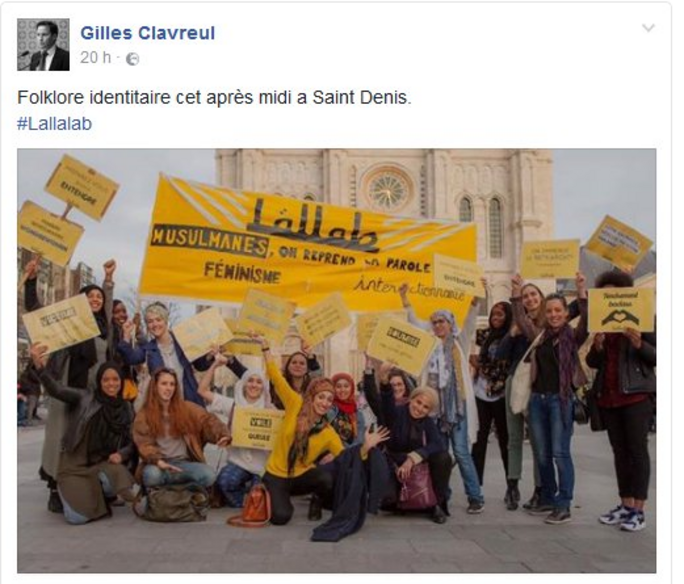684x584 pixels.
Task: Click the post text about Saint Denis
Action: pos(214,97)
